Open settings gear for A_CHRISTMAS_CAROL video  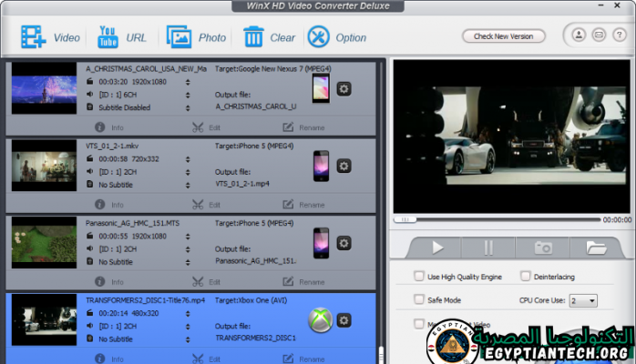click(344, 88)
